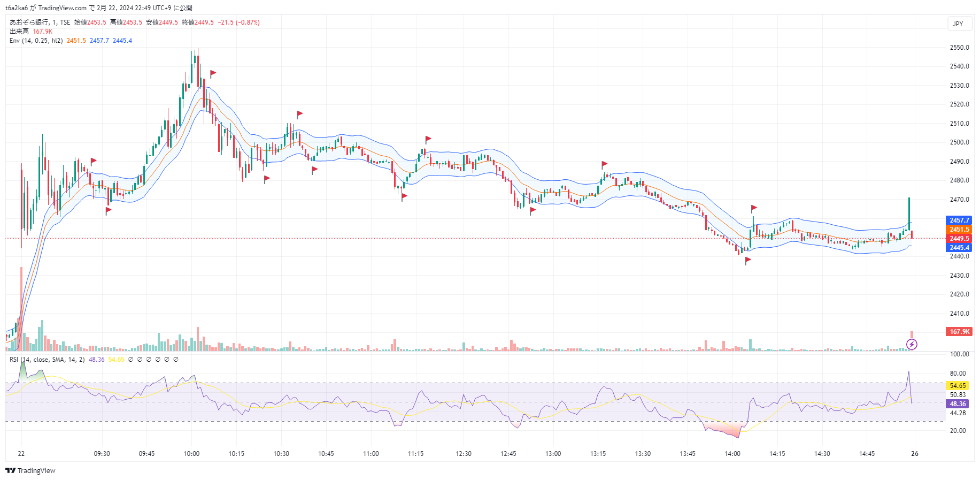Click the red 2449.5 last price label

(x=959, y=239)
